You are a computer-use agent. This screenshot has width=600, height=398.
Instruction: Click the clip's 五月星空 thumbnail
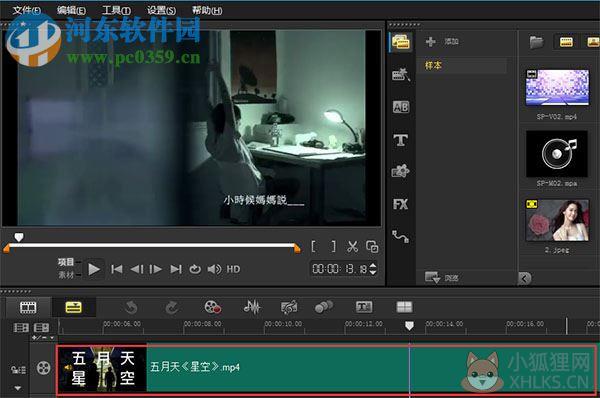103,369
